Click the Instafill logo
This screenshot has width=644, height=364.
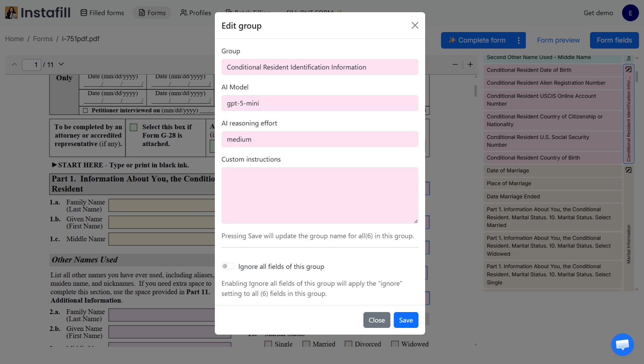(37, 12)
